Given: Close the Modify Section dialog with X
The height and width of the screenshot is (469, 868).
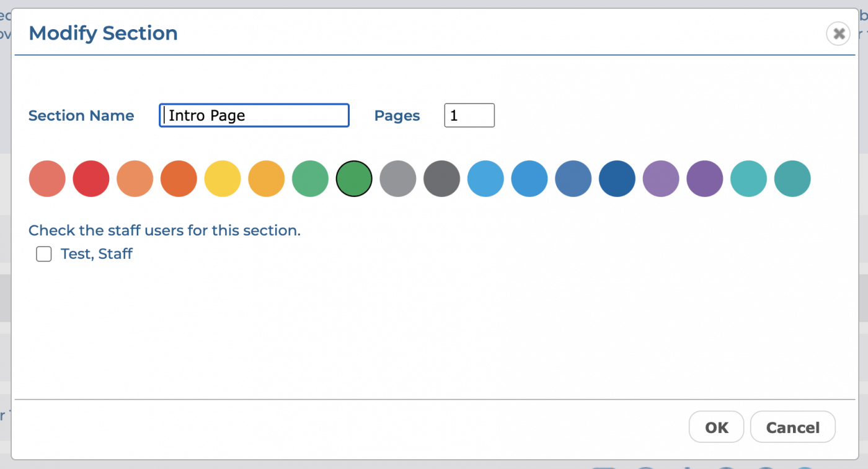Looking at the screenshot, I should pos(838,33).
